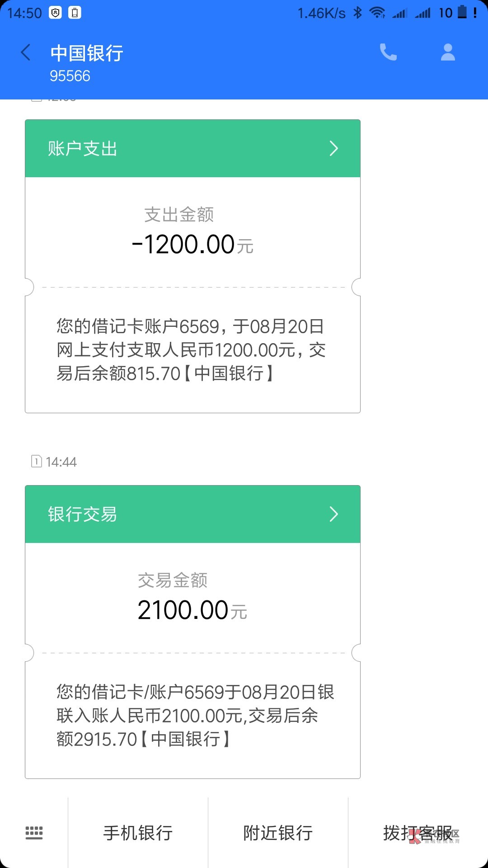Switch to keyboard input icon
The image size is (488, 868).
pyautogui.click(x=34, y=832)
